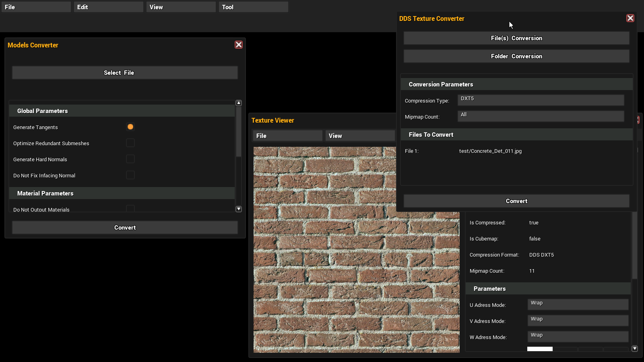644x362 pixels.
Task: Open the Compression Type DXT5 dropdown
Action: coord(541,100)
